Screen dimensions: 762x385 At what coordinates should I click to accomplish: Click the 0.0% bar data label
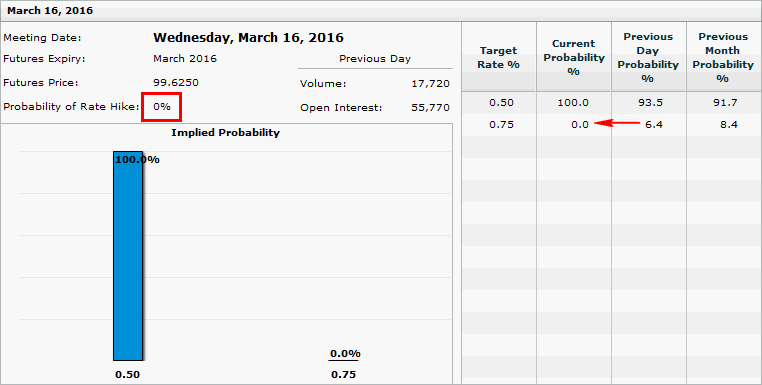[x=345, y=353]
